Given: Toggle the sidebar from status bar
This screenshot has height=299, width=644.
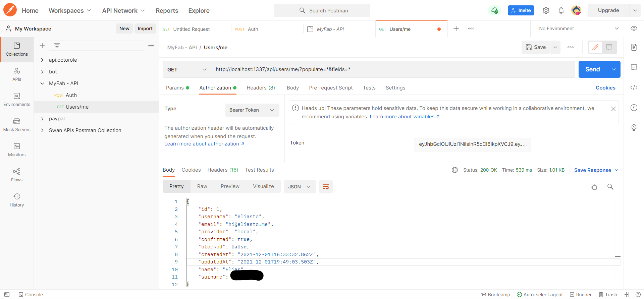Looking at the screenshot, I should 7,295.
